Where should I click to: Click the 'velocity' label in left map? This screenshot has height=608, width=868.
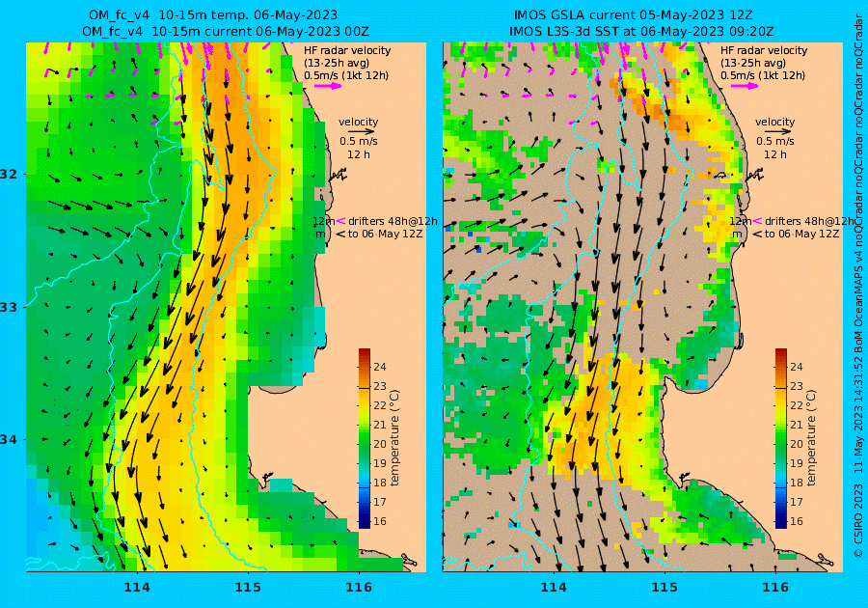coord(358,122)
